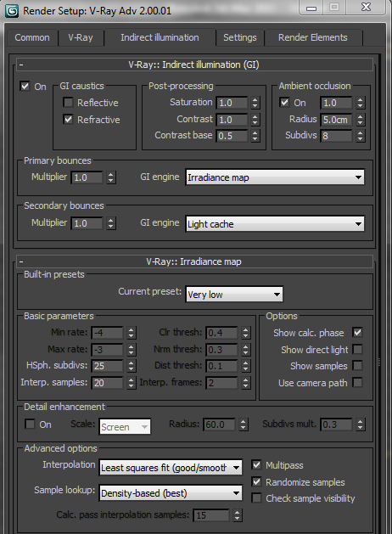392x534 pixels.
Task: Open Primary bounces GI engine dropdown
Action: pos(275,177)
